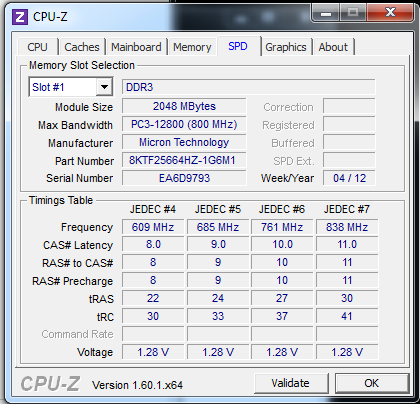This screenshot has height=404, width=420.
Task: Click the 9.0 CAS# Latency cell
Action: (x=218, y=244)
